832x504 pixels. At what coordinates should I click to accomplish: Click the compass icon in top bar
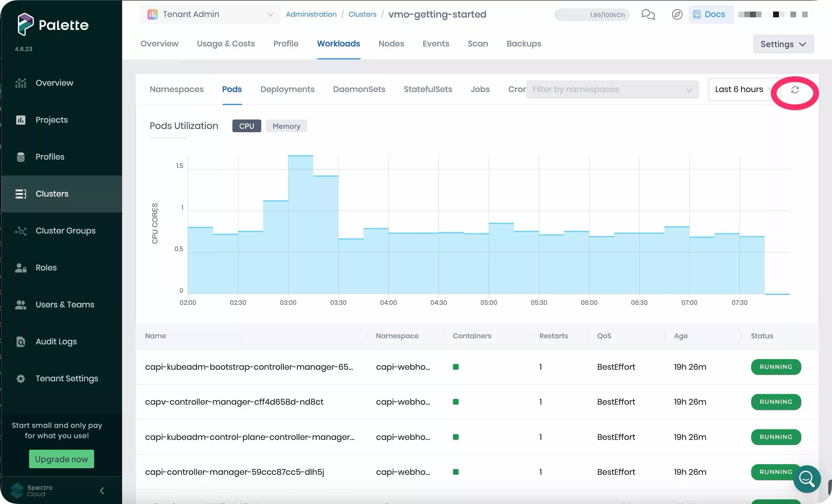click(x=677, y=14)
